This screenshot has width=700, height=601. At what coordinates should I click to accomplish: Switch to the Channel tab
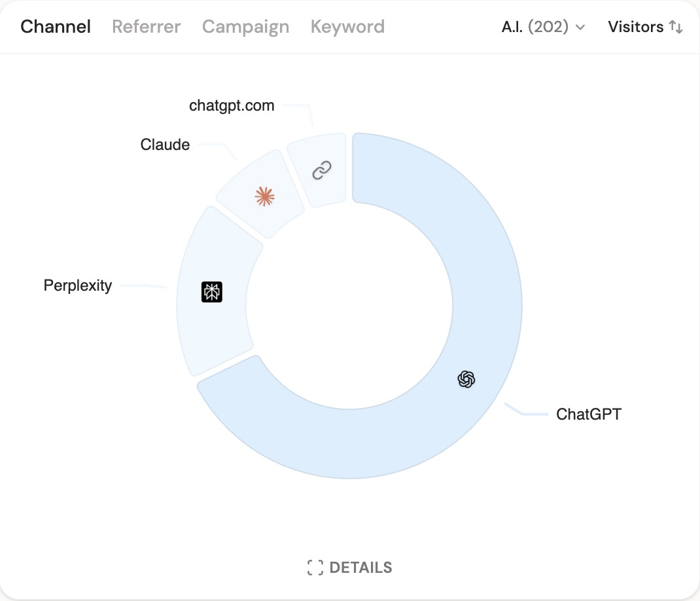pos(56,27)
